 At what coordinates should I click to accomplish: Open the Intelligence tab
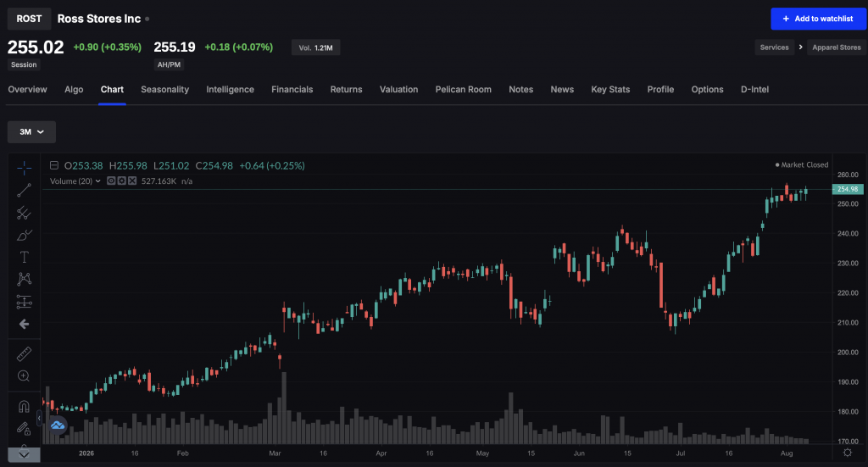(x=231, y=90)
